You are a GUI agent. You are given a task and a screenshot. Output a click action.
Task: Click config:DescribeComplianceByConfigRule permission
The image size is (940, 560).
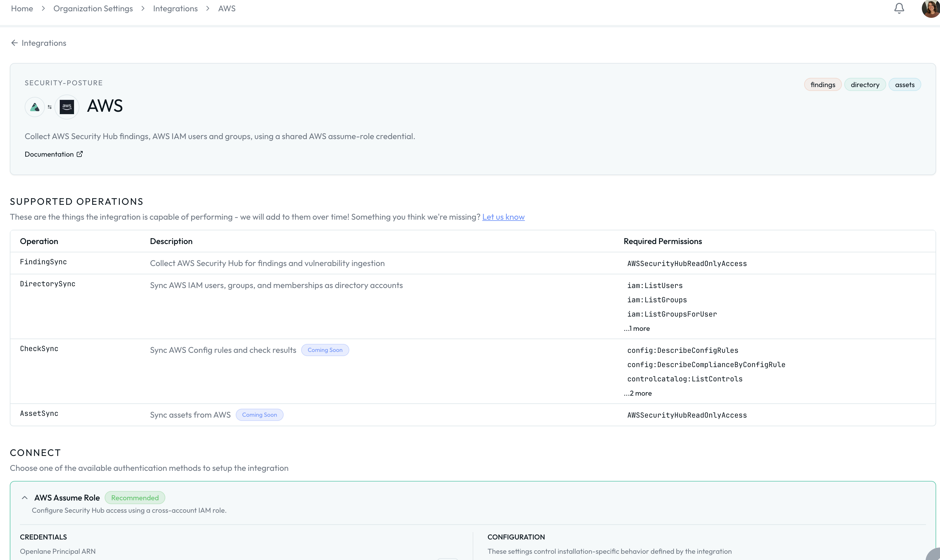[x=706, y=365]
